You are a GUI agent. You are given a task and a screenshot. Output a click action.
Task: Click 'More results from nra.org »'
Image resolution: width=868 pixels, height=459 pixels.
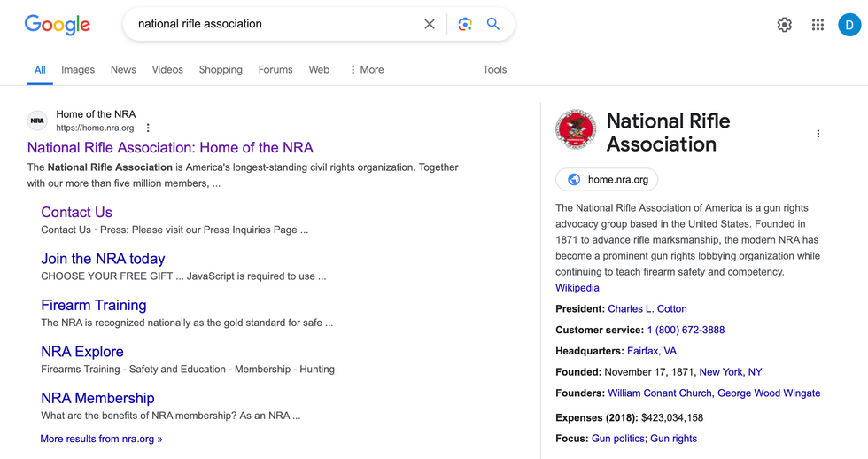[x=101, y=439]
